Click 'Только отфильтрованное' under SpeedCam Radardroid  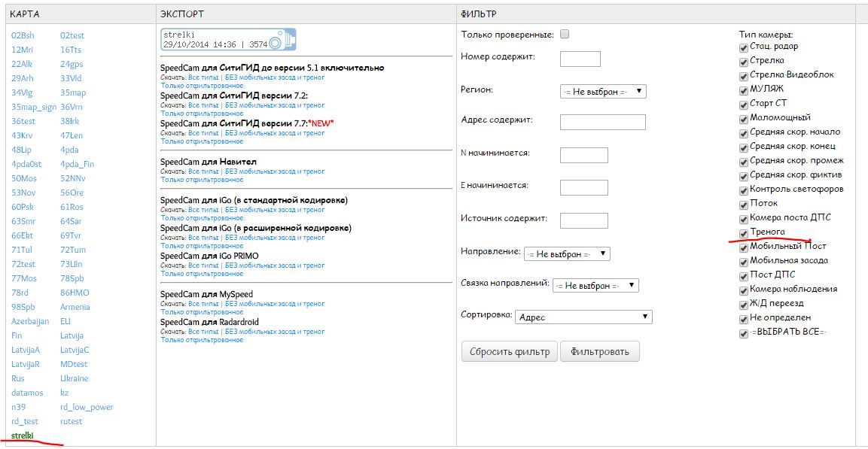202,340
